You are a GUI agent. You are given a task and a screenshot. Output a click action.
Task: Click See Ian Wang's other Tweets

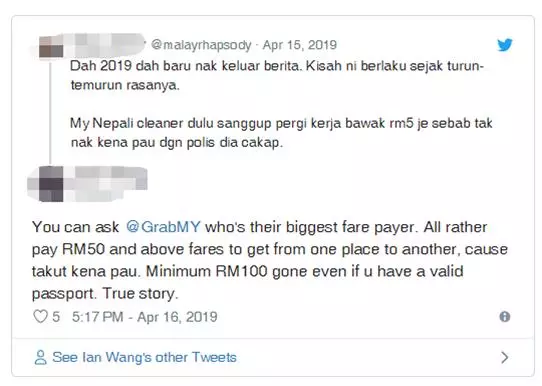click(x=144, y=357)
